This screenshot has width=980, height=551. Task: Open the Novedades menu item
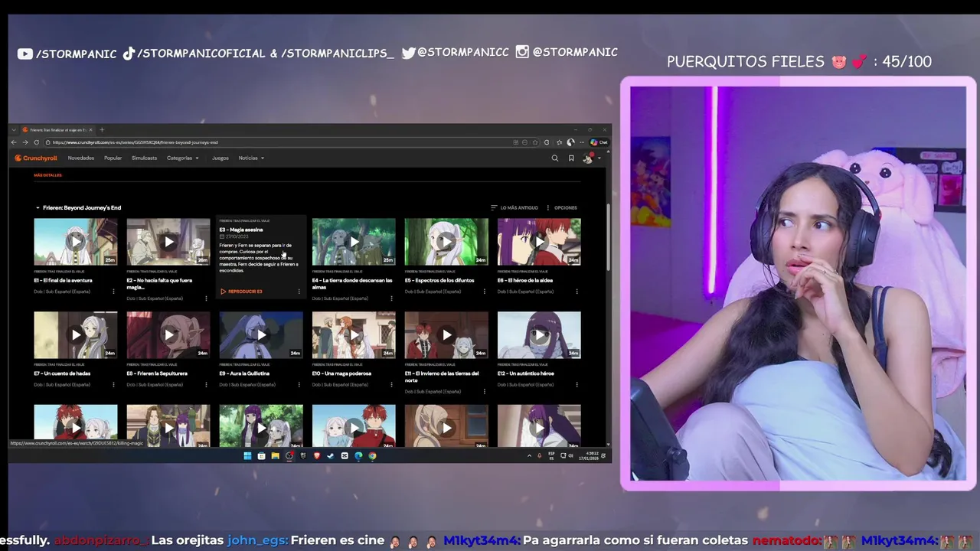(x=81, y=158)
